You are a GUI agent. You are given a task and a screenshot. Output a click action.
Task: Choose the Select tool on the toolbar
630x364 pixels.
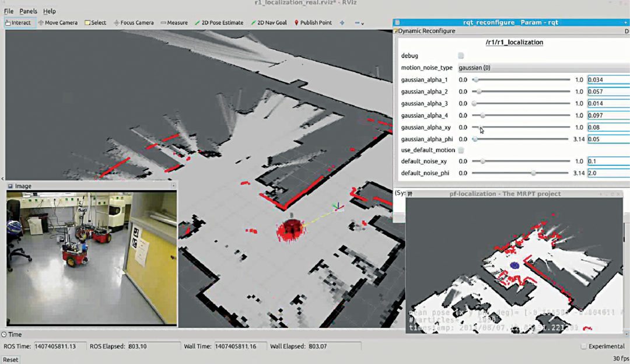point(95,22)
